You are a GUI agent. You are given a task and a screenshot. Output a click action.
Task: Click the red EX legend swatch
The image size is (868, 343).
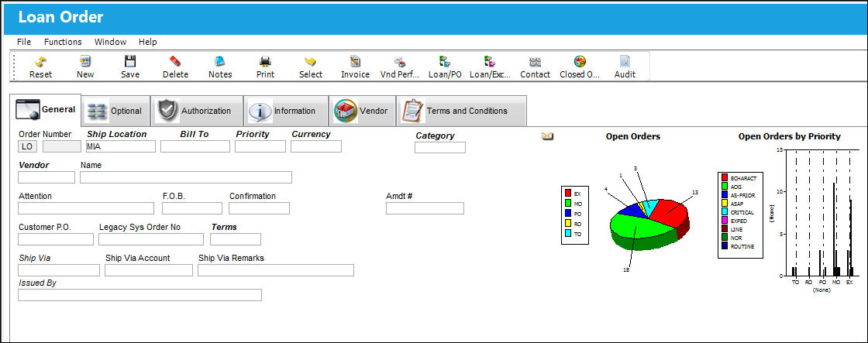[x=567, y=194]
